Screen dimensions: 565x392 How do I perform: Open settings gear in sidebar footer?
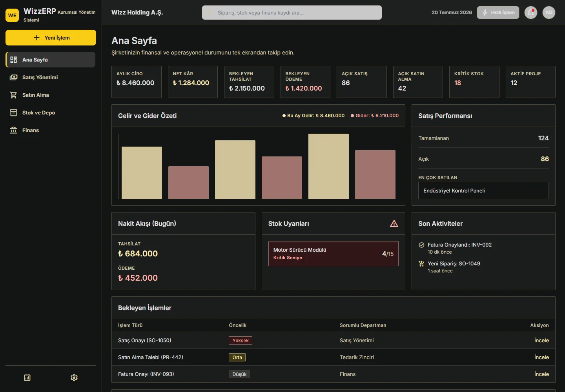74,378
